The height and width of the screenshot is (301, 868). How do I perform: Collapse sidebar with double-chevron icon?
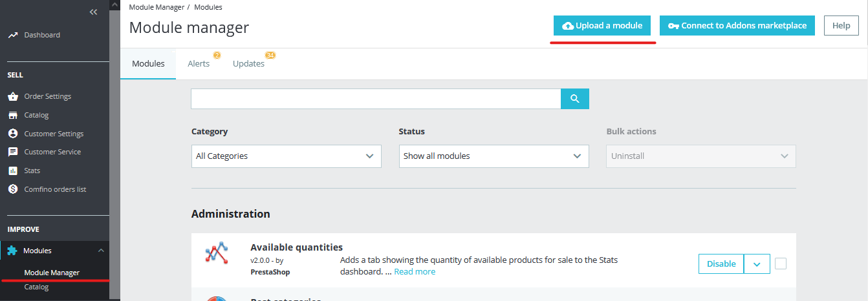pos(94,12)
